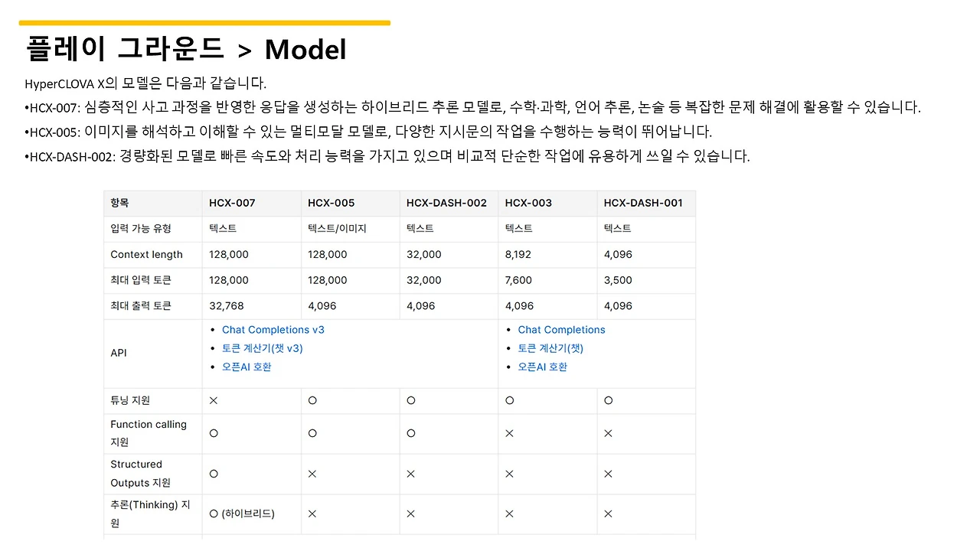This screenshot has height=551, width=980.
Task: Click the 추론(Thinking) 지원 row label
Action: point(150,514)
